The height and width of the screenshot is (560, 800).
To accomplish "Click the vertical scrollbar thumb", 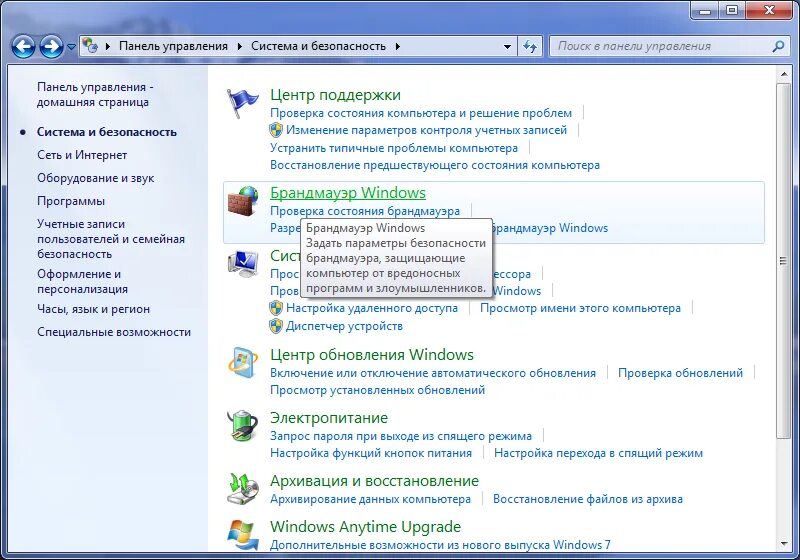I will (783, 261).
